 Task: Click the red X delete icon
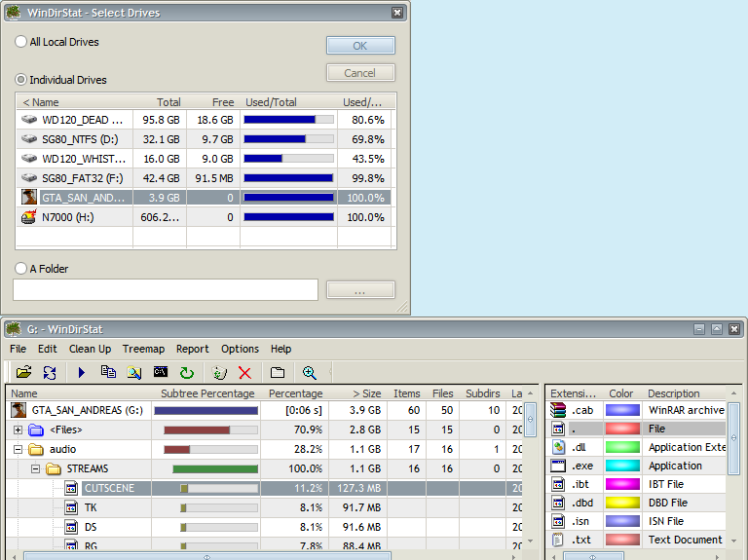coord(245,372)
